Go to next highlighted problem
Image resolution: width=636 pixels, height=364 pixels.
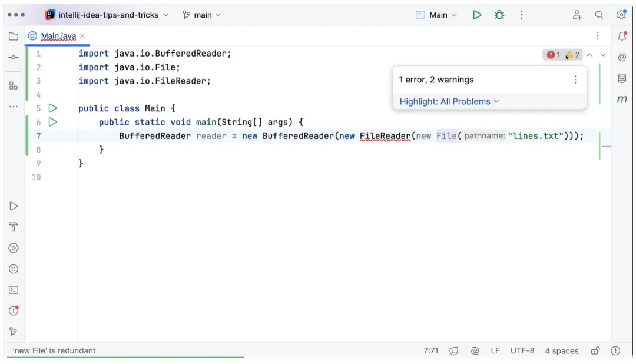(603, 55)
